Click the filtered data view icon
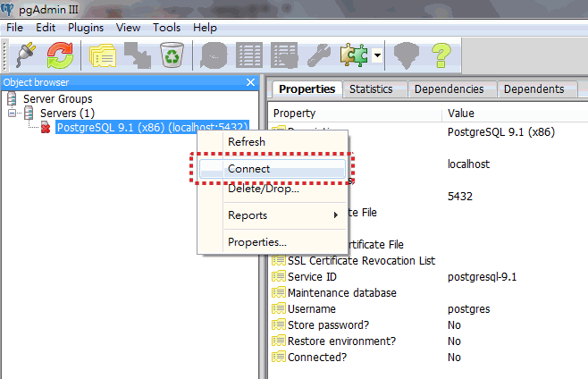Image resolution: width=588 pixels, height=379 pixels. 284,55
